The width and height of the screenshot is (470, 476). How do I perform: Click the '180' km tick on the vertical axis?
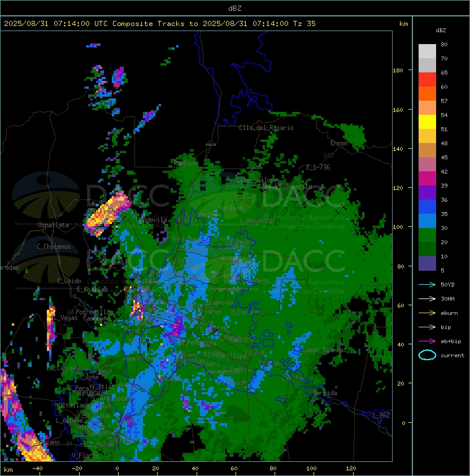click(398, 71)
